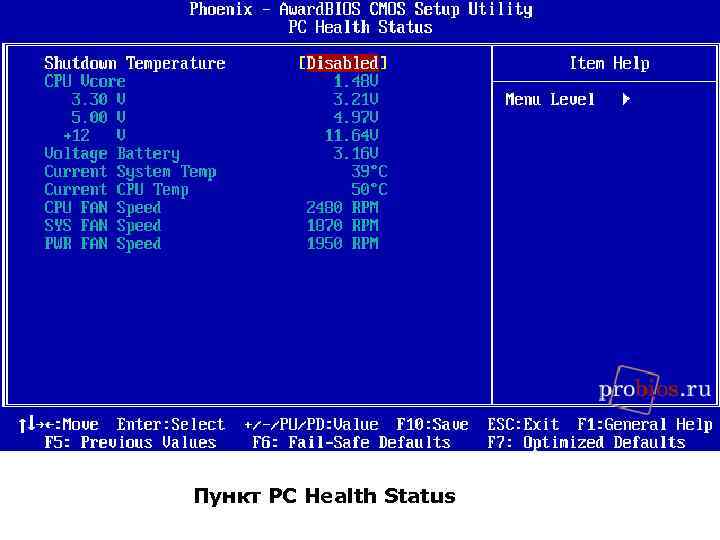This screenshot has height=540, width=720.
Task: Click the Пункт PC Health Status caption
Action: pos(325,496)
